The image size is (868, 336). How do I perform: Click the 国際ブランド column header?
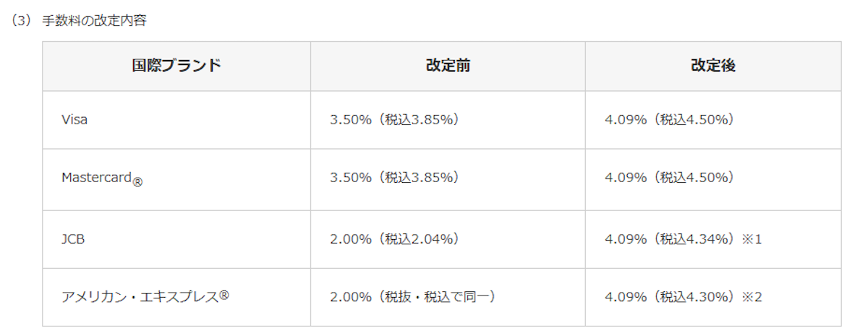[x=176, y=66]
